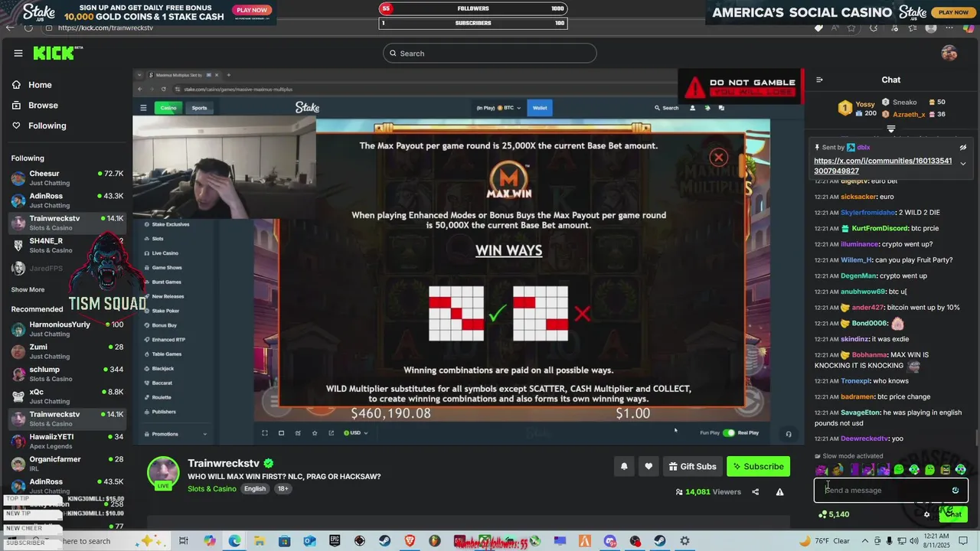
Task: Open File Explorer from the taskbar
Action: (x=260, y=541)
